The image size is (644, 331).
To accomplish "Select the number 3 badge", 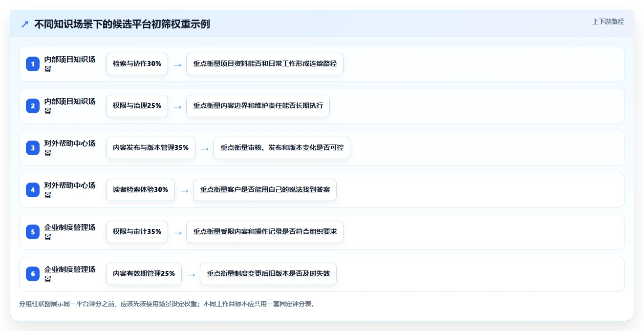I will (33, 148).
